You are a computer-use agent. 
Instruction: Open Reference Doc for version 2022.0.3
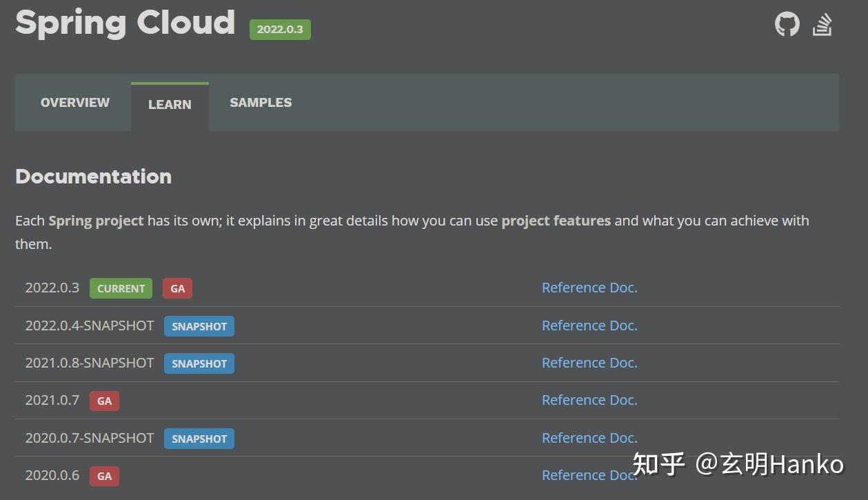[x=589, y=288]
